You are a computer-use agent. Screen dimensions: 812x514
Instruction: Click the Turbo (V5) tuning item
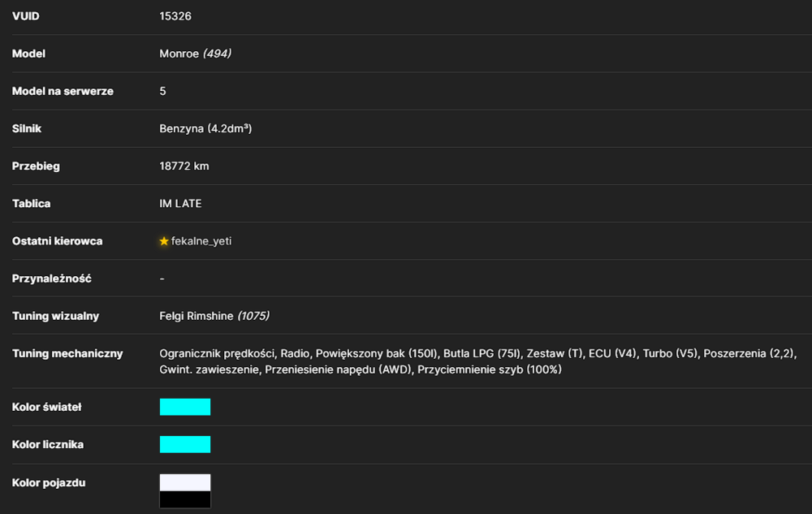[x=670, y=353]
